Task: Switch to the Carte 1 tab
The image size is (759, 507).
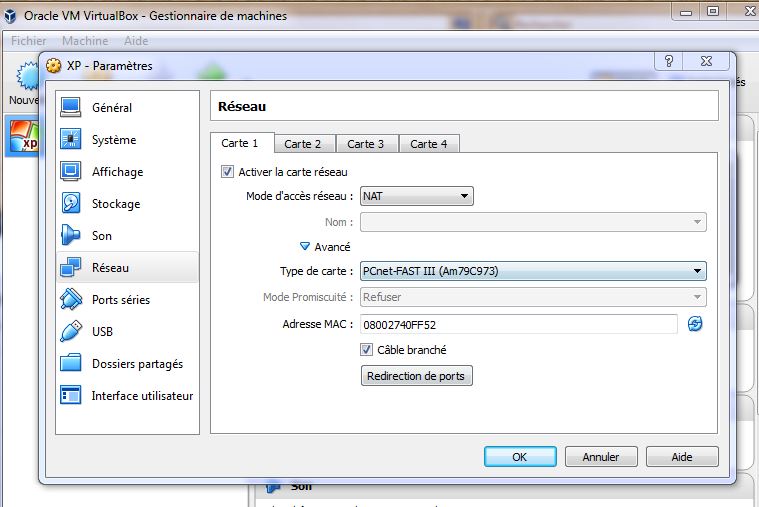Action: tap(242, 143)
